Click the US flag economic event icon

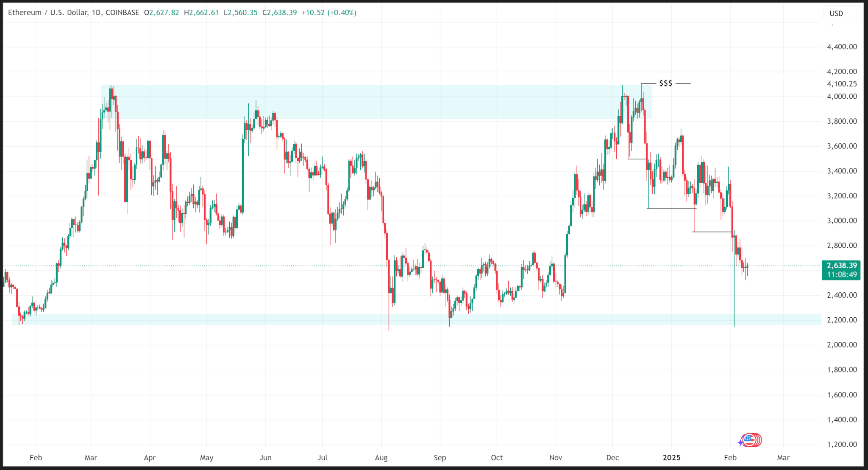pos(749,440)
